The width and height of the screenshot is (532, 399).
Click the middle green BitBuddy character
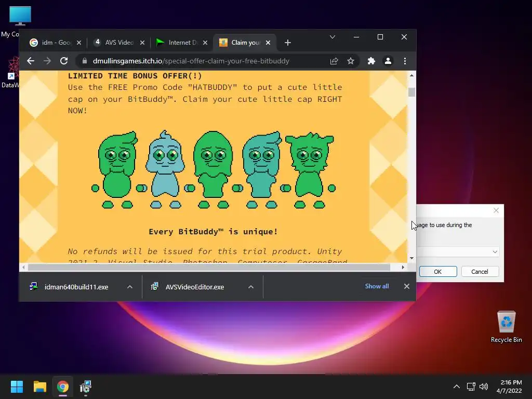tap(213, 170)
